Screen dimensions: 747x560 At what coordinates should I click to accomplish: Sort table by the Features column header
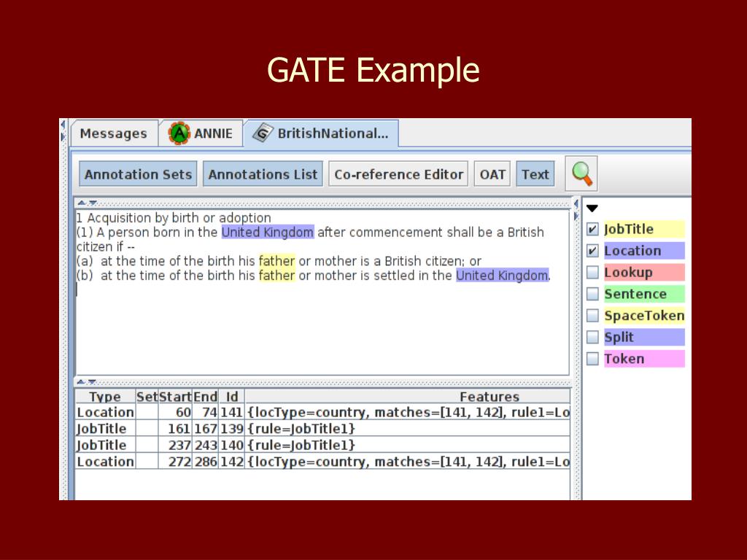[x=407, y=397]
